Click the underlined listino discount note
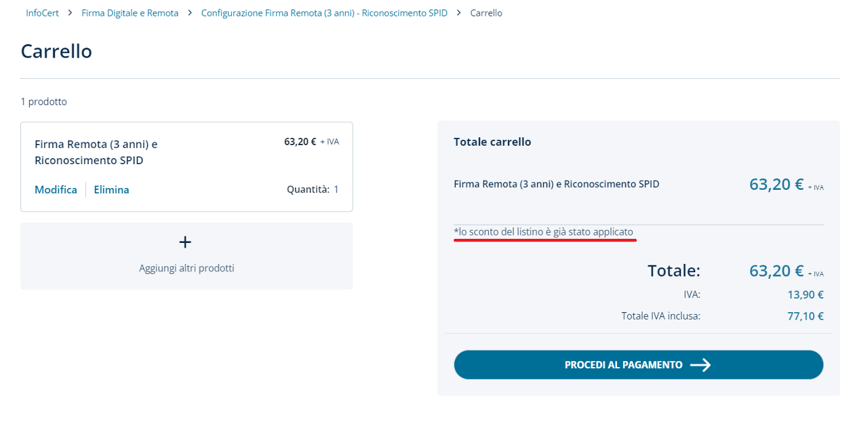This screenshot has height=422, width=868. [x=544, y=232]
